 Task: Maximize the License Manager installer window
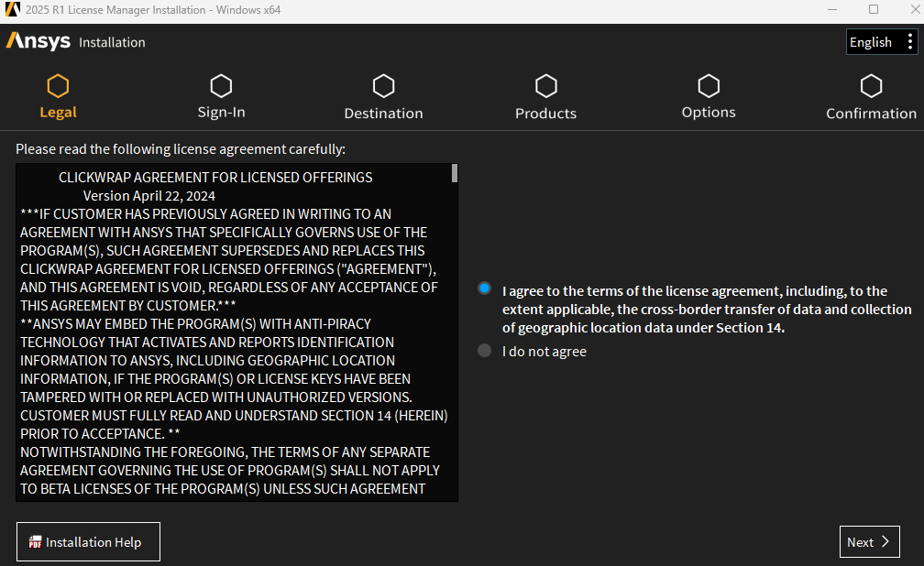[x=874, y=9]
